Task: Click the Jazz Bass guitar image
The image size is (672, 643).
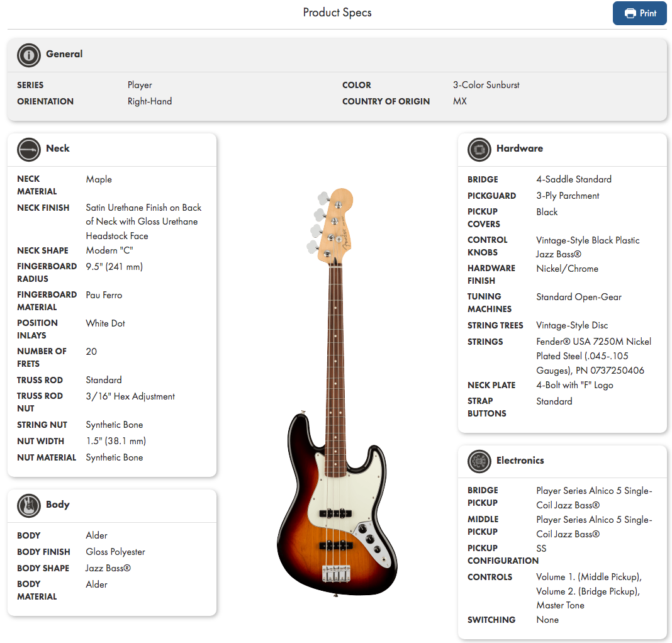Action: coord(337,392)
